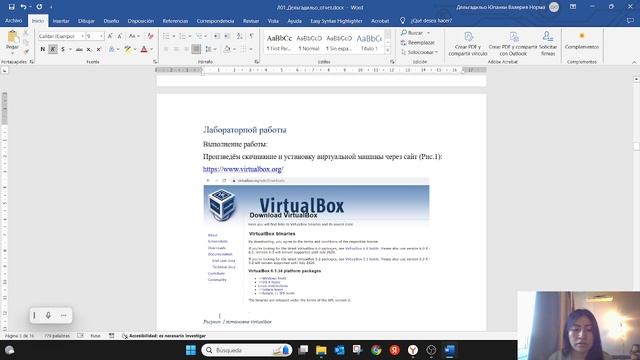This screenshot has width=640, height=360.
Task: Click the Save icon in title bar
Action: point(11,7)
